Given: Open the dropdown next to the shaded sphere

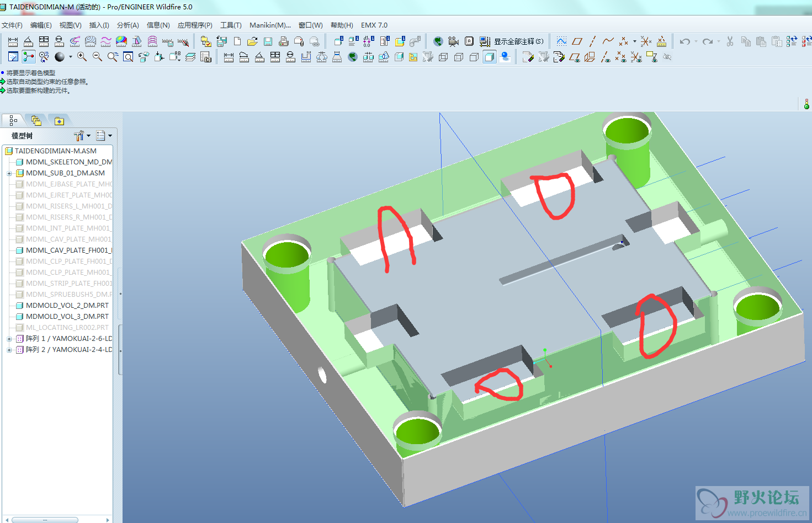Looking at the screenshot, I should point(71,57).
